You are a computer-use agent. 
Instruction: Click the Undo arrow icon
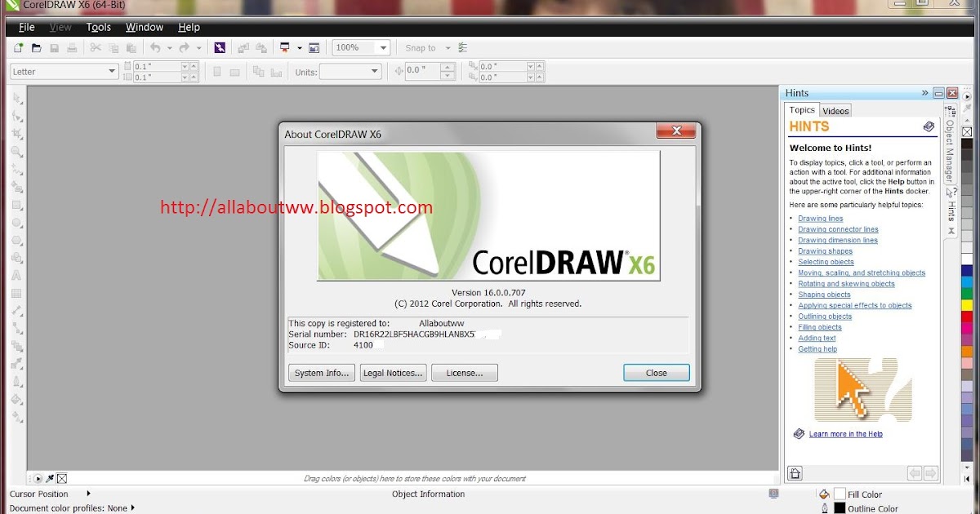tap(155, 48)
